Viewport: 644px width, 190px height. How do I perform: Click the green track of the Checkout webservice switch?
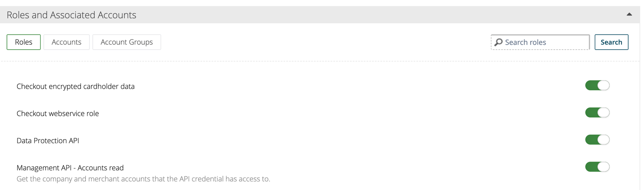point(592,113)
